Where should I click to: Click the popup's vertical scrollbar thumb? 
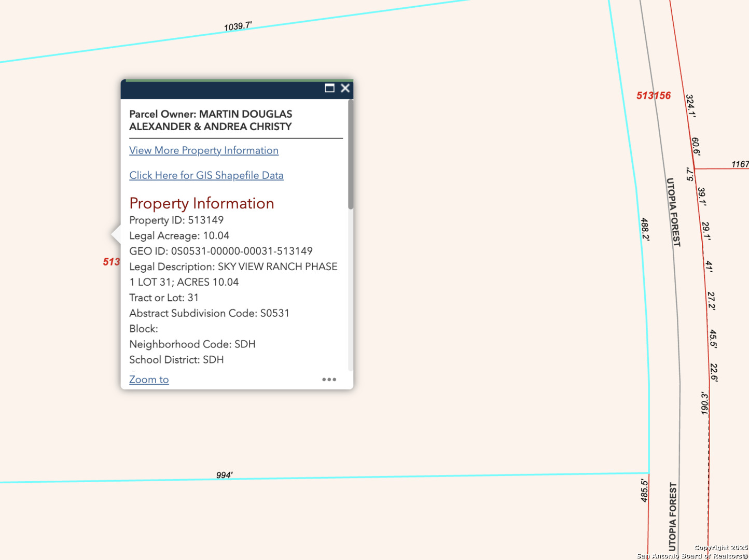click(351, 156)
